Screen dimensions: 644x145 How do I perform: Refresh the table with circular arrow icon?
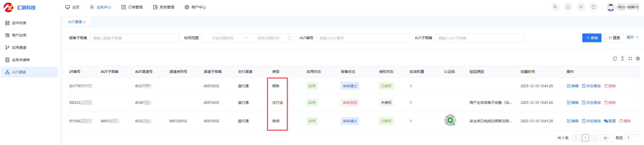(x=615, y=59)
